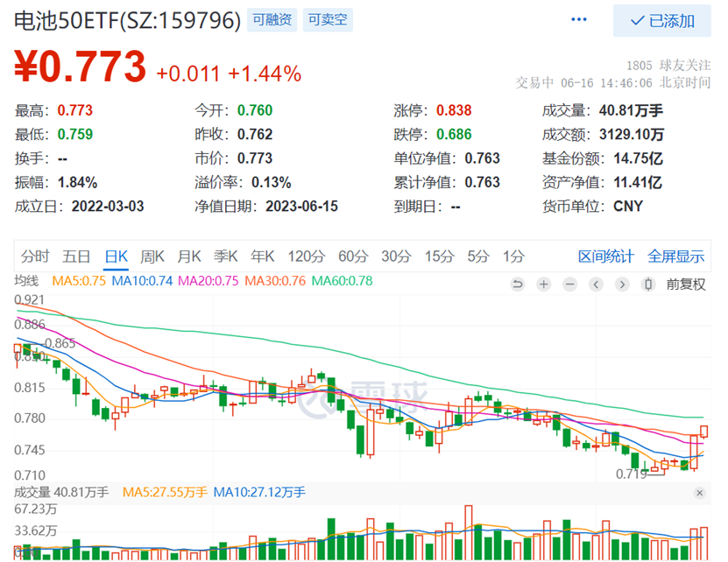
Task: Open 全屏显示 fullscreen chart view
Action: [676, 256]
